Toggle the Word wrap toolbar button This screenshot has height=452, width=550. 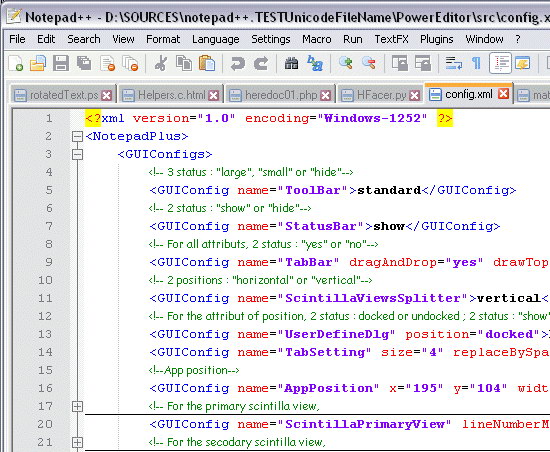tap(454, 63)
